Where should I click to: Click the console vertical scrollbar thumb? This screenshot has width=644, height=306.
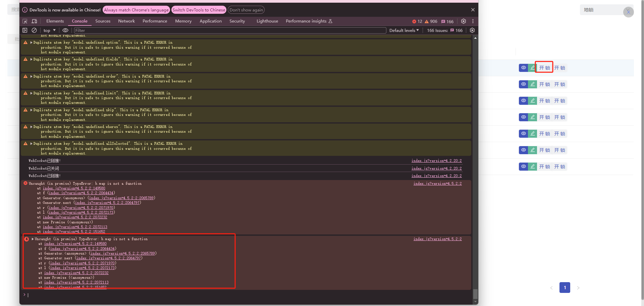(475, 294)
